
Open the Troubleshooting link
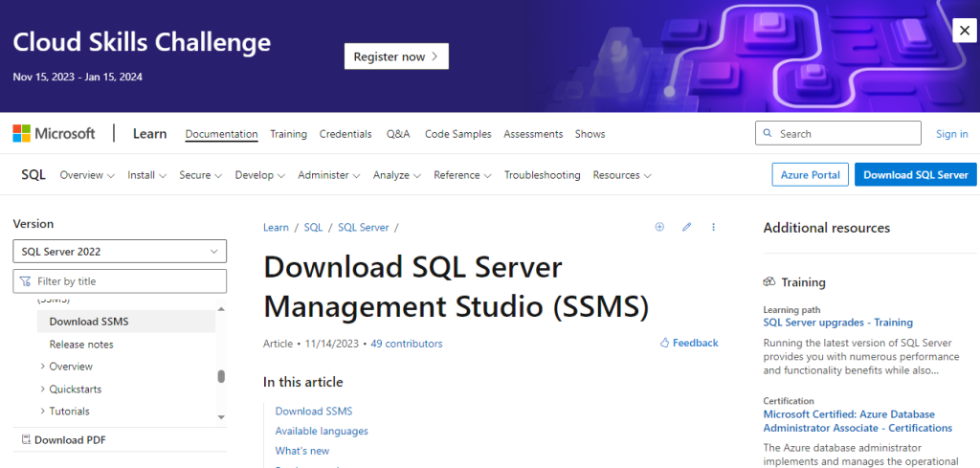543,175
